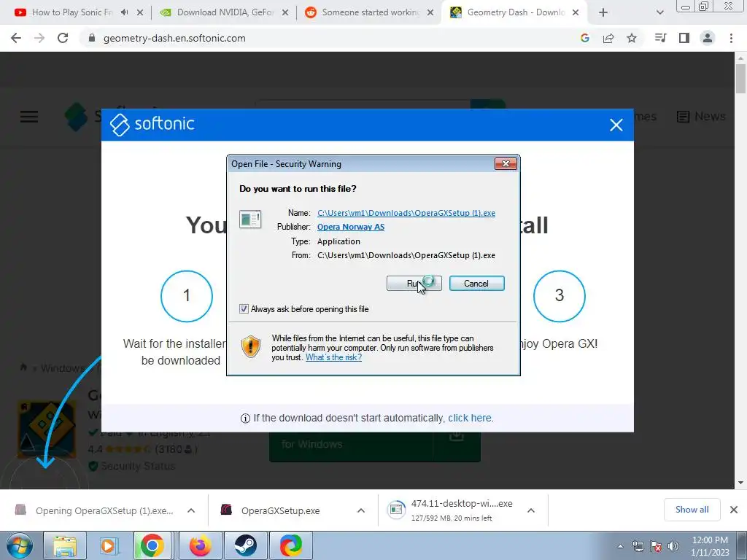
Task: Open the Action Center flag icon
Action: pos(656,546)
